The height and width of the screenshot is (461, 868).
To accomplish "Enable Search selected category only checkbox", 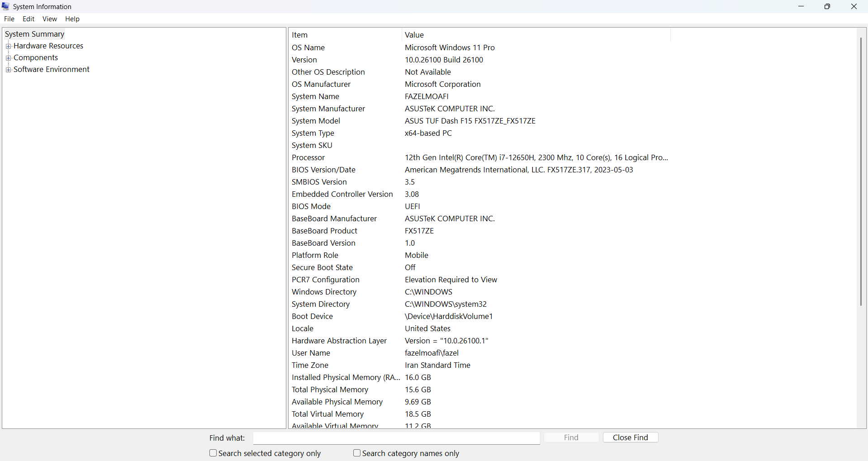I will tap(213, 453).
